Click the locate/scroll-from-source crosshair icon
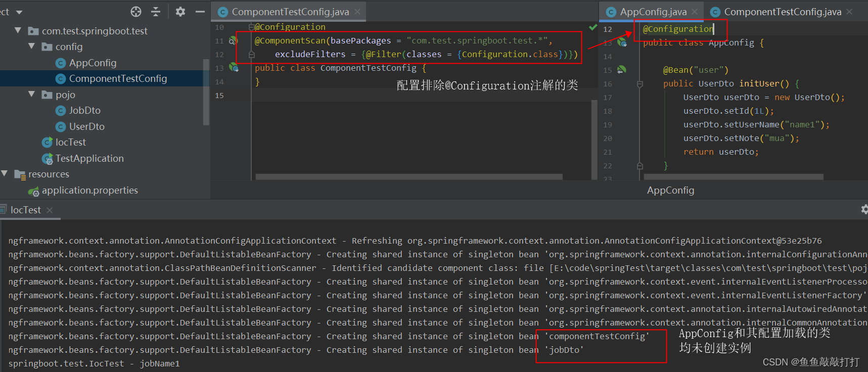 [136, 12]
